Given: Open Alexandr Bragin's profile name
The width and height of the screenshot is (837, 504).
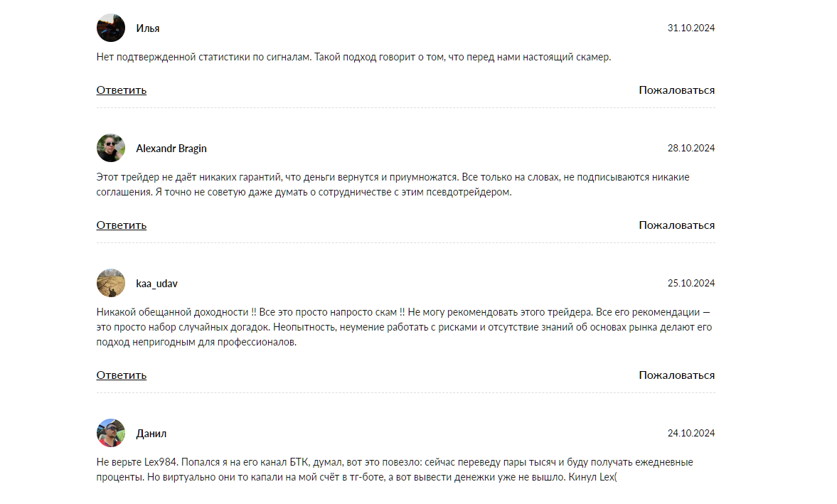Looking at the screenshot, I should (x=171, y=149).
